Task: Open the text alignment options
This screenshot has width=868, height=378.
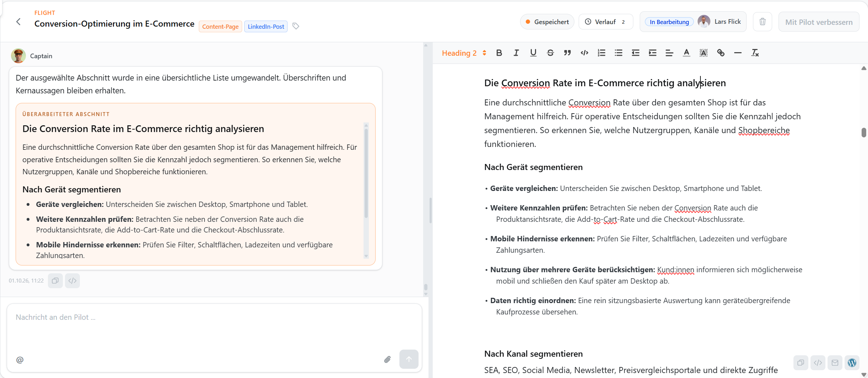Action: pos(670,53)
